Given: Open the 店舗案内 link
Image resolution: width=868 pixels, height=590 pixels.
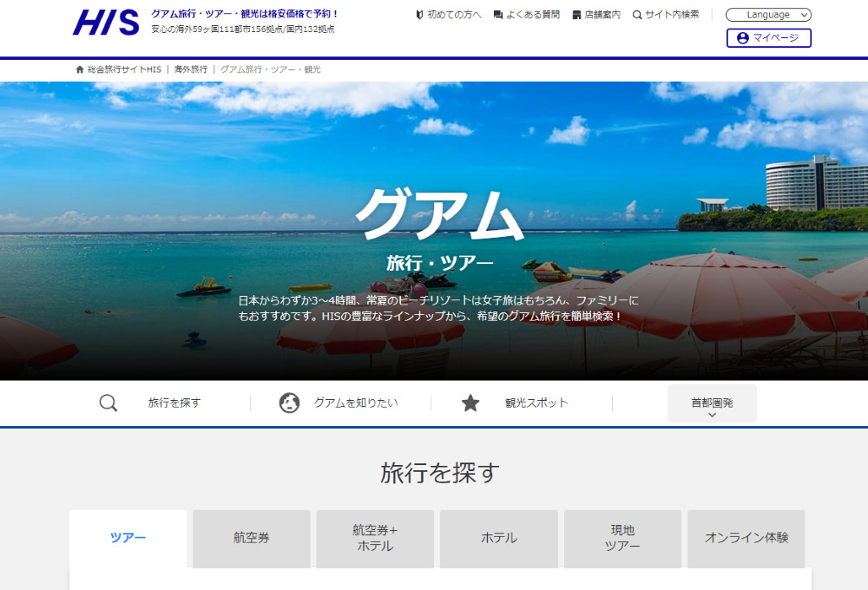Looking at the screenshot, I should [x=596, y=15].
